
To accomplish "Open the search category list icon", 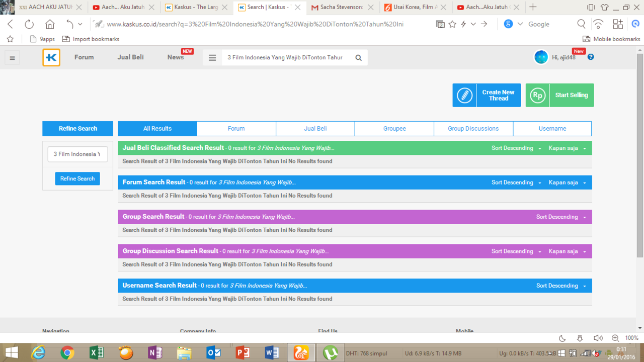I will [x=212, y=58].
